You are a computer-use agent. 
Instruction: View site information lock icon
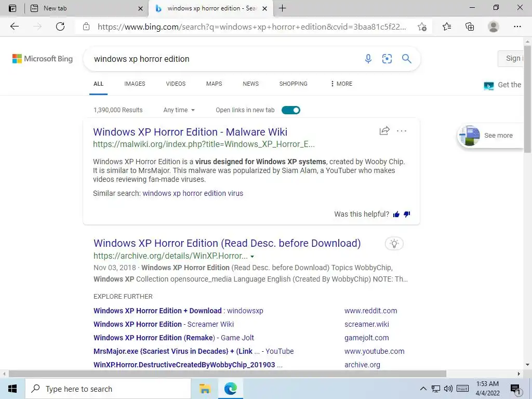coord(86,26)
